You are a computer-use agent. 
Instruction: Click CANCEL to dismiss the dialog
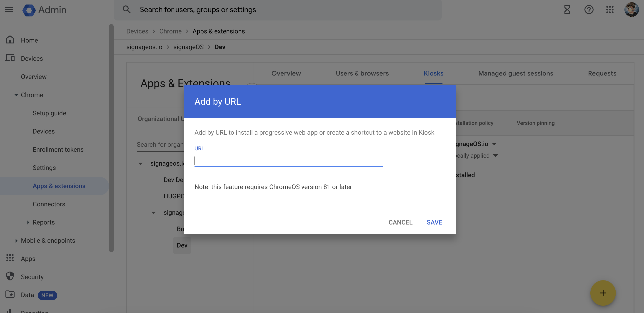(x=400, y=222)
